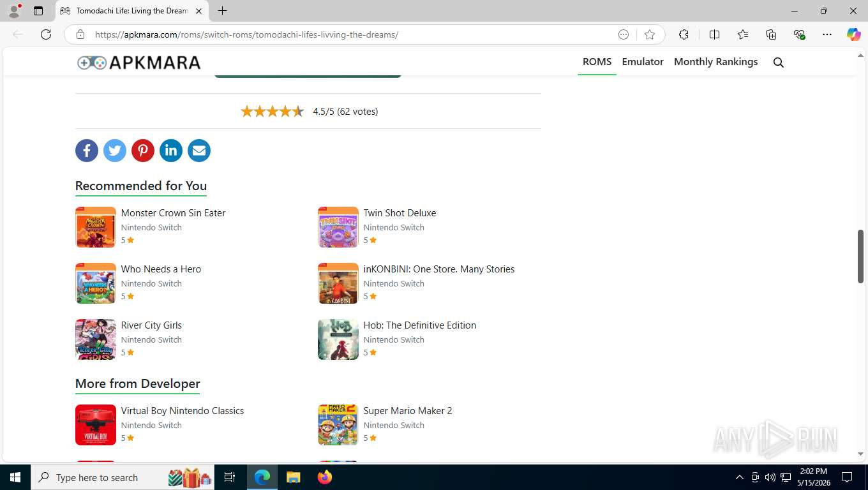Open the Windows Start menu
The height and width of the screenshot is (490, 868).
pyautogui.click(x=15, y=477)
